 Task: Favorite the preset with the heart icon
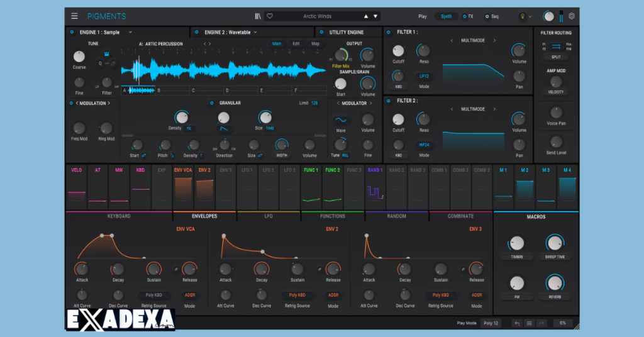click(269, 16)
